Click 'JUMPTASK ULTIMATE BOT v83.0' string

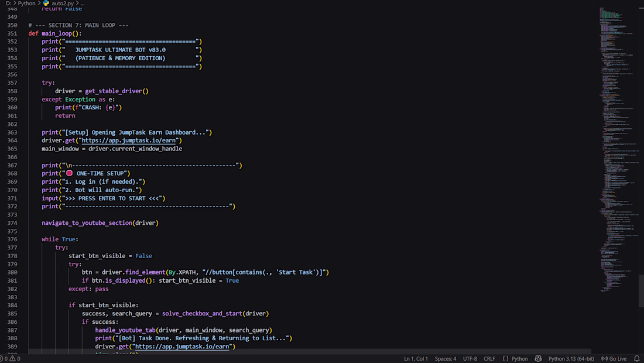pos(121,50)
